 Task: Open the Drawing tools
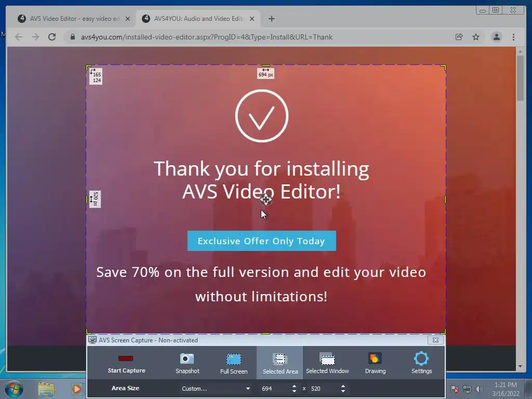pos(375,363)
